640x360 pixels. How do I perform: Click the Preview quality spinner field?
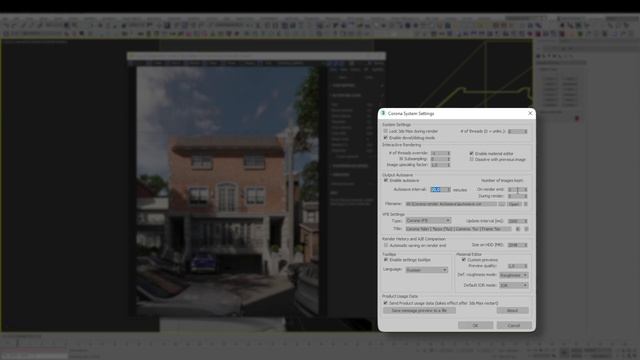pyautogui.click(x=517, y=266)
